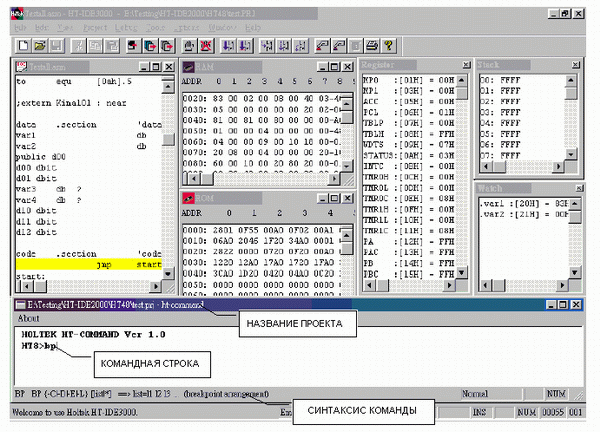This screenshot has width=600, height=432.
Task: Click the RAM window title icon
Action: pos(188,67)
